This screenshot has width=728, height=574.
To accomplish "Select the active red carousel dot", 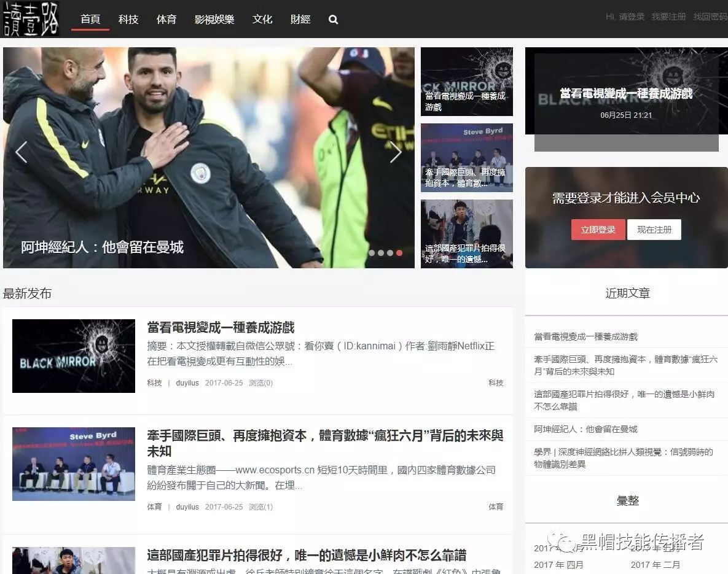I will 399,253.
